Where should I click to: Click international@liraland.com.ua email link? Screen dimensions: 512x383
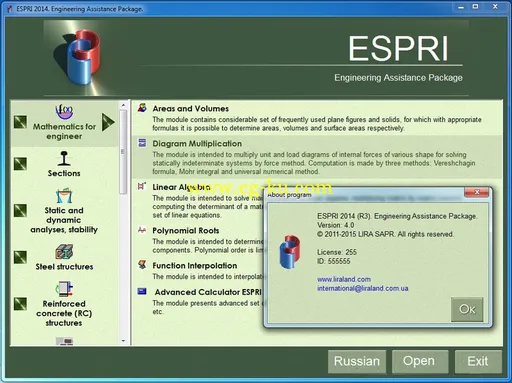click(x=362, y=288)
